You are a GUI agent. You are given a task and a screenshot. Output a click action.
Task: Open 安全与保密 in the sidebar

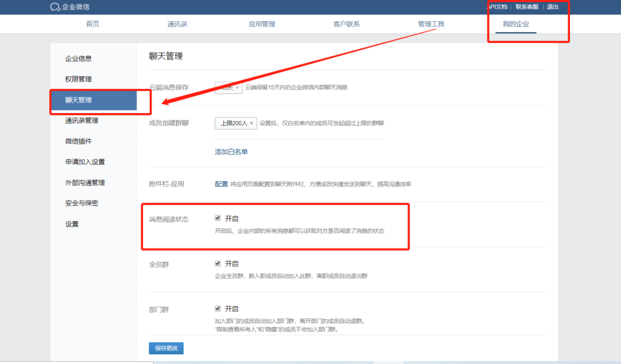point(82,204)
